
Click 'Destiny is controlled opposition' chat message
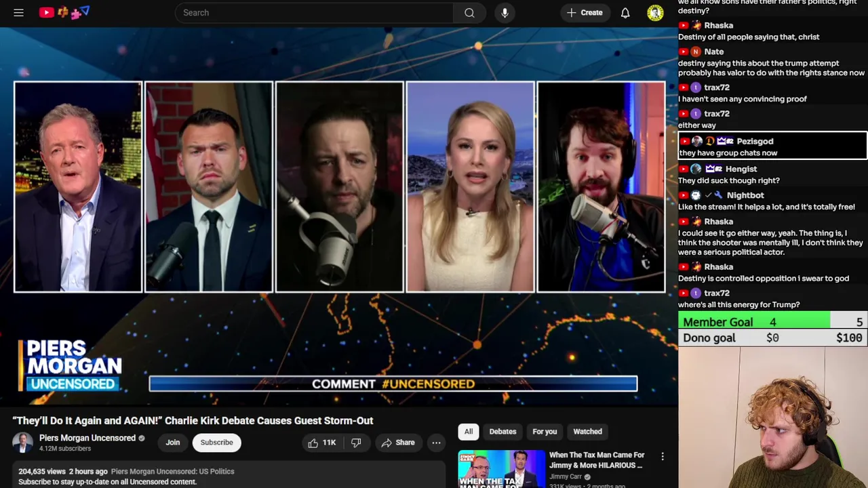click(x=764, y=278)
